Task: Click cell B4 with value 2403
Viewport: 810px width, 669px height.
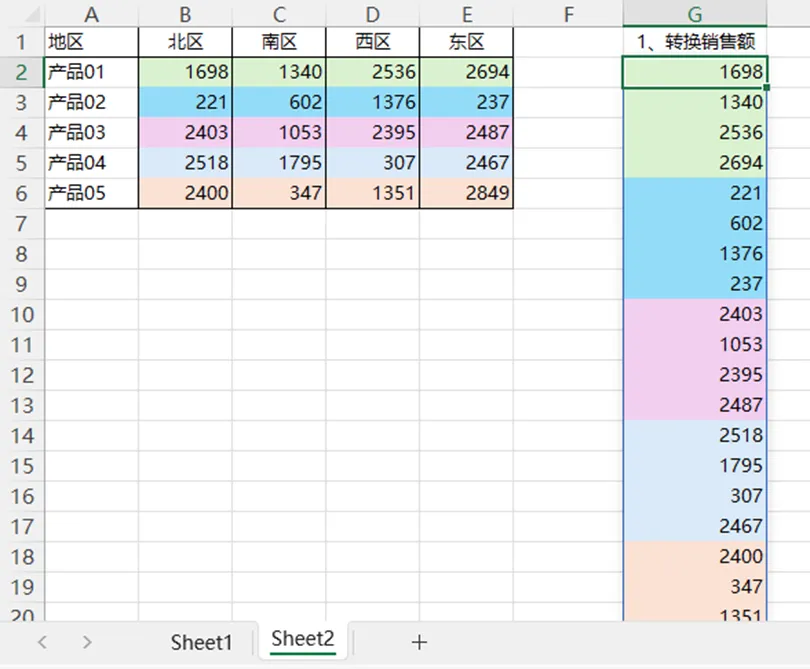Action: pyautogui.click(x=185, y=133)
